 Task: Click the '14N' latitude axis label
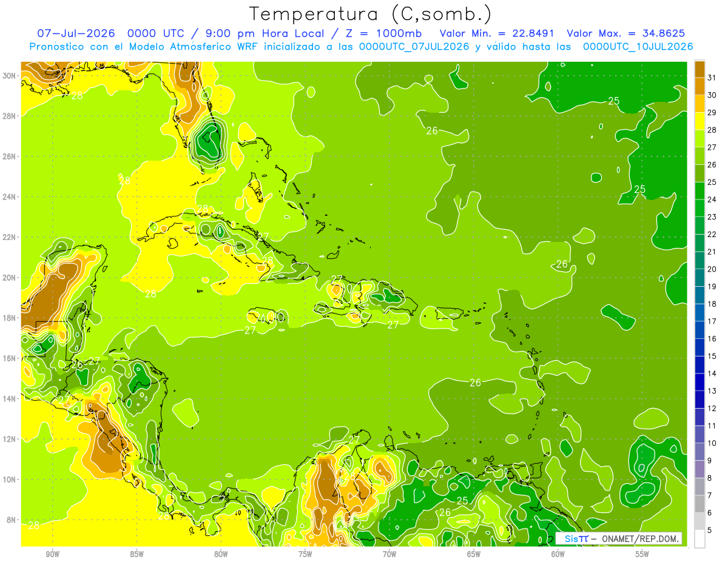pyautogui.click(x=10, y=398)
